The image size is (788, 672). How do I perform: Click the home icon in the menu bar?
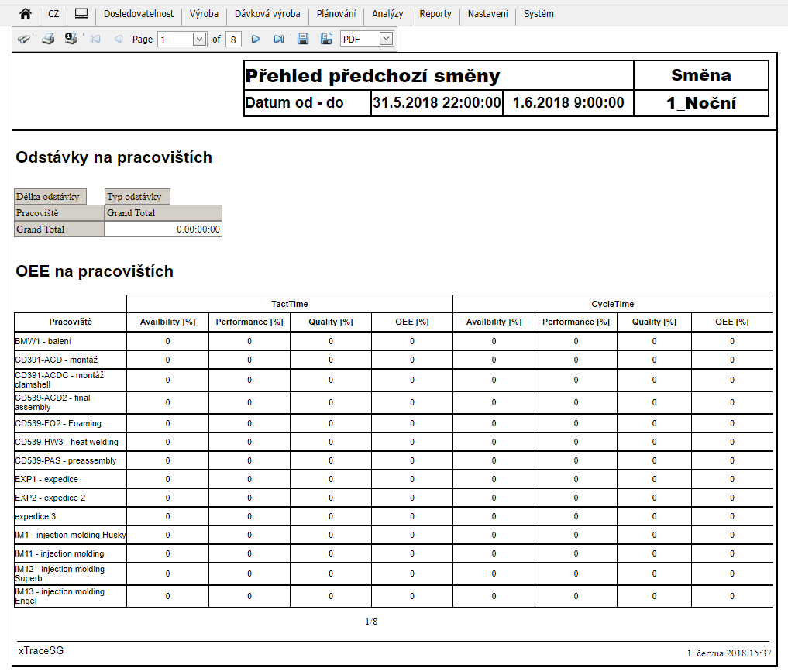tap(26, 14)
